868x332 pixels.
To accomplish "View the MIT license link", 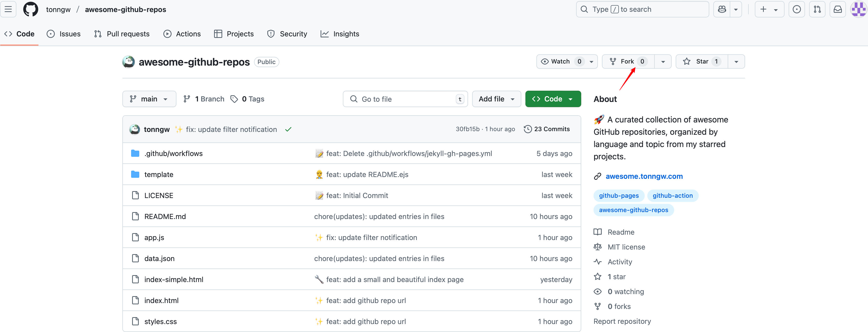I will click(x=626, y=247).
